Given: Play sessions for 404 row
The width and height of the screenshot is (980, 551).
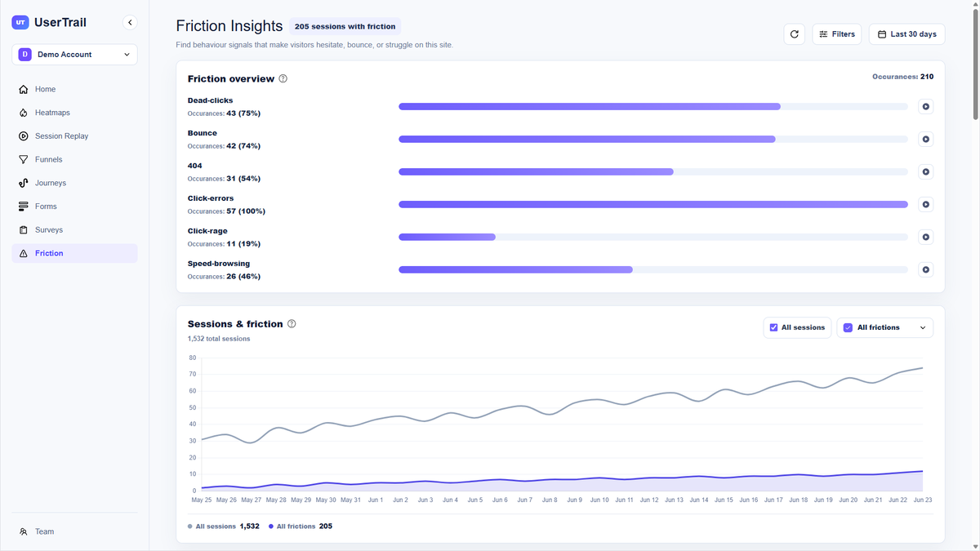Looking at the screenshot, I should [925, 172].
